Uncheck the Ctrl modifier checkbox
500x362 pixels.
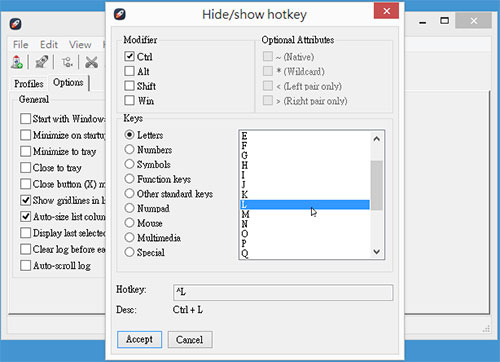click(129, 56)
